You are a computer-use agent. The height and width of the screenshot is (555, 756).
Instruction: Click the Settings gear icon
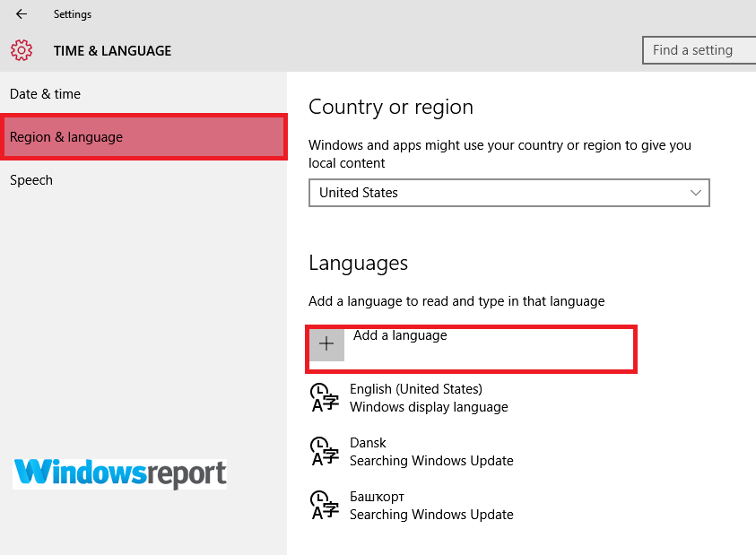coord(22,50)
